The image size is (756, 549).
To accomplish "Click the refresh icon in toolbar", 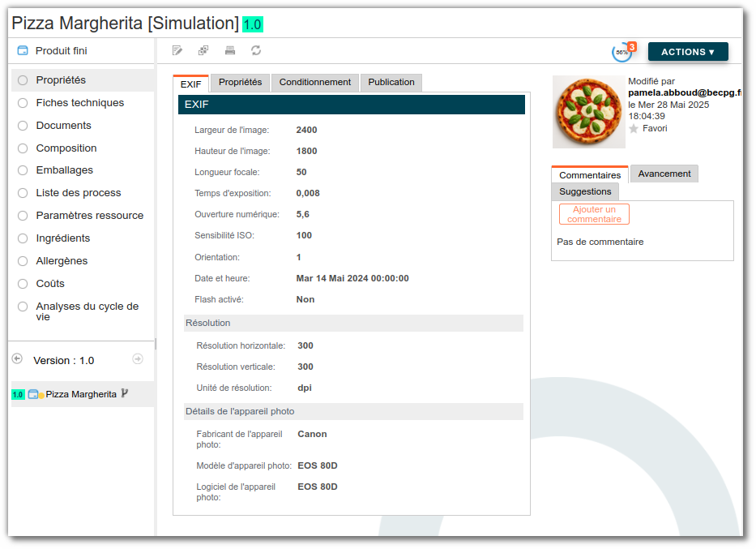I will [x=256, y=51].
